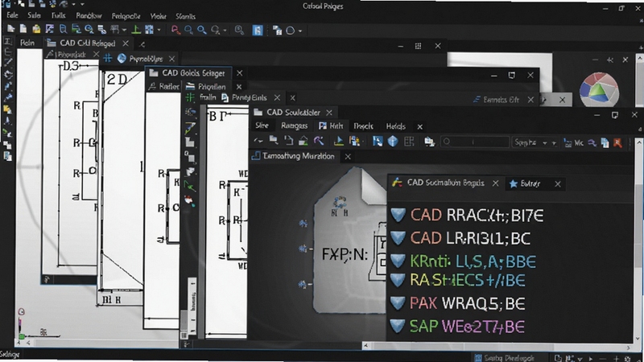Open the 'Helols' menu in CAD Scoulafaler window

coord(395,126)
